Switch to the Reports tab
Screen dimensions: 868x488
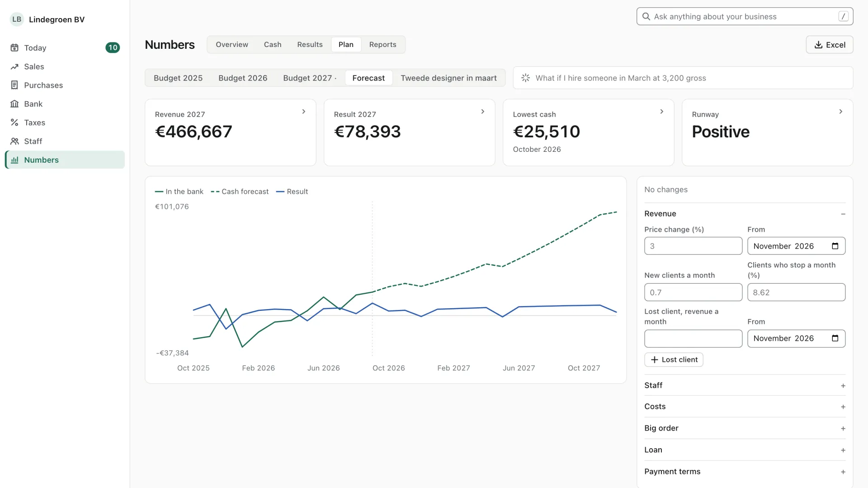tap(382, 45)
